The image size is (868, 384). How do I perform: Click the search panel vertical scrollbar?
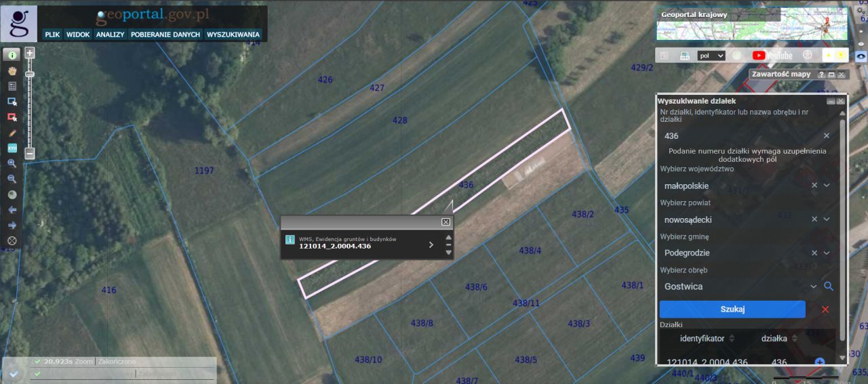click(x=843, y=230)
